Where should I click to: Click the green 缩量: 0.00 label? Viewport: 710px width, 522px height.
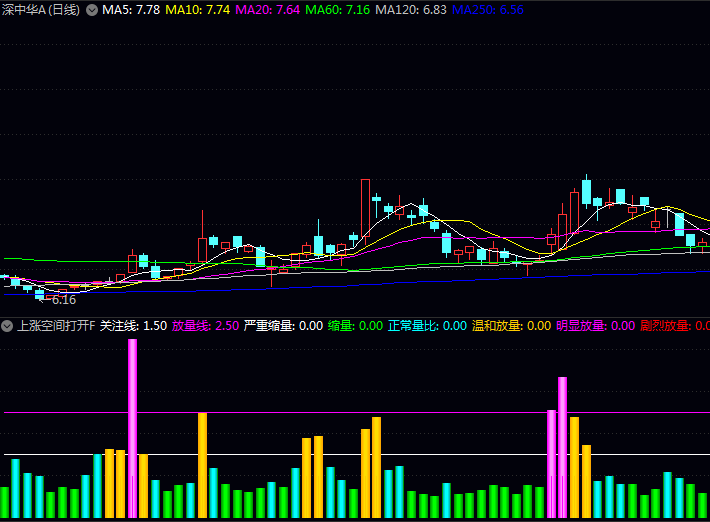tap(355, 325)
